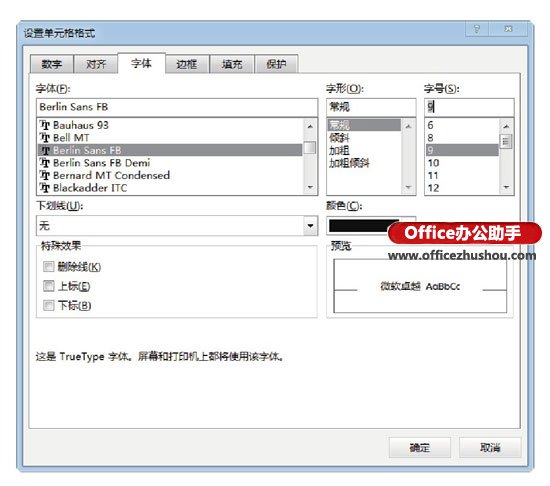Click font style list scroll down arrow

408,187
